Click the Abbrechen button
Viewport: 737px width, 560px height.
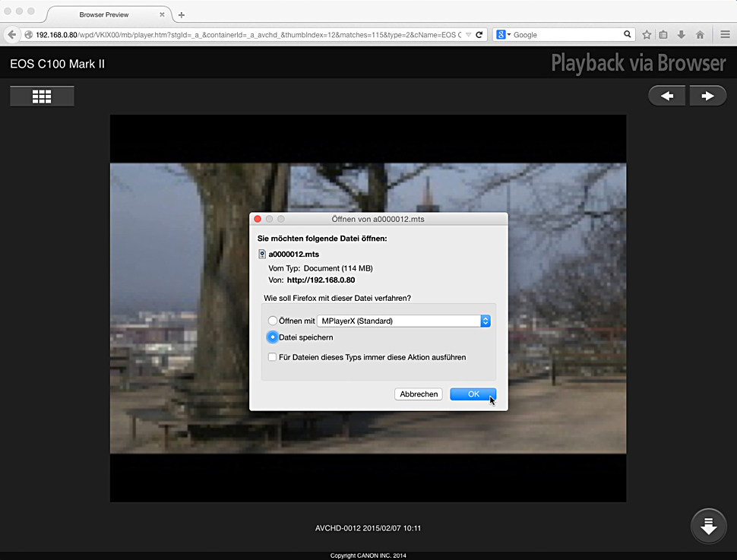419,394
